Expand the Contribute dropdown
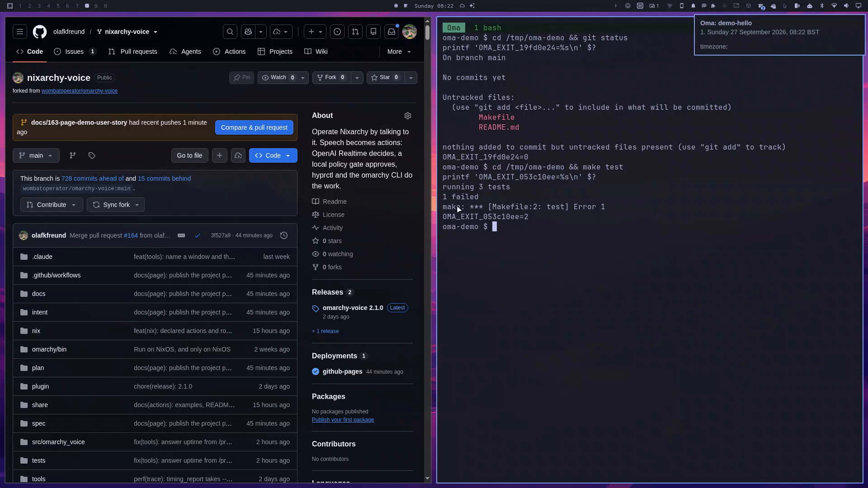This screenshot has height=488, width=868. coord(52,205)
